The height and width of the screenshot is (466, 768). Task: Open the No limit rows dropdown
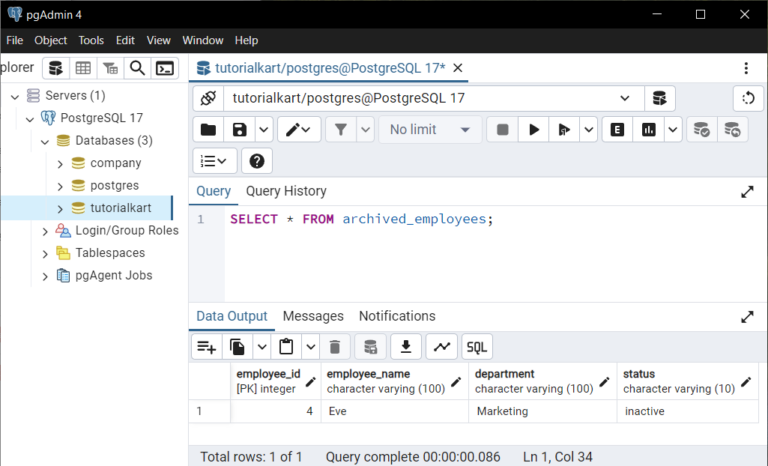click(x=430, y=130)
